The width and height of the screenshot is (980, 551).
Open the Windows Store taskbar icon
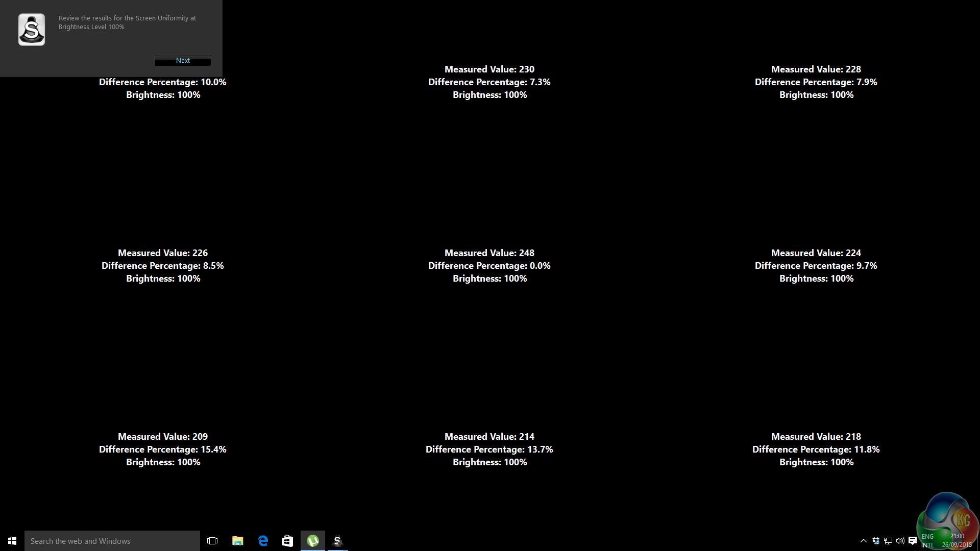click(x=288, y=541)
